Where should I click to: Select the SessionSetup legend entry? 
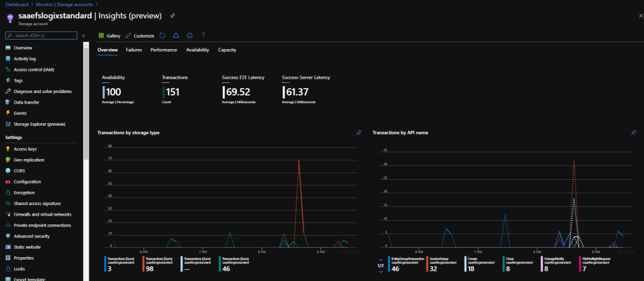click(443, 264)
